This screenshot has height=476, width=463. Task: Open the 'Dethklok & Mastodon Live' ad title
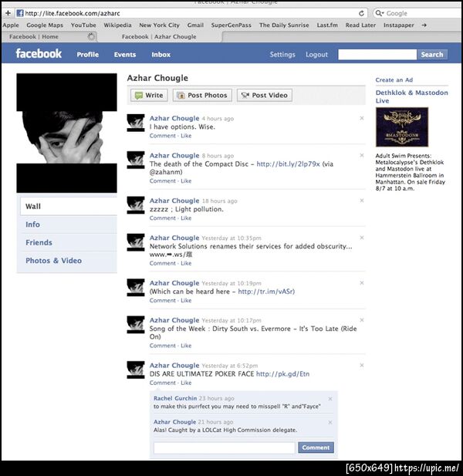point(411,96)
